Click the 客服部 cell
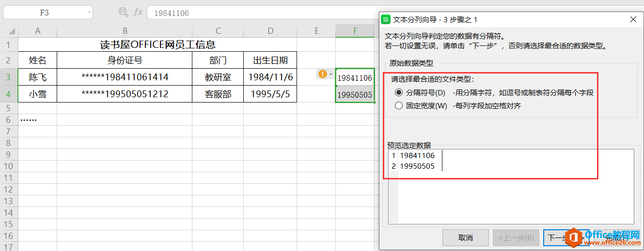Image resolution: width=644 pixels, height=251 pixels. click(x=218, y=94)
